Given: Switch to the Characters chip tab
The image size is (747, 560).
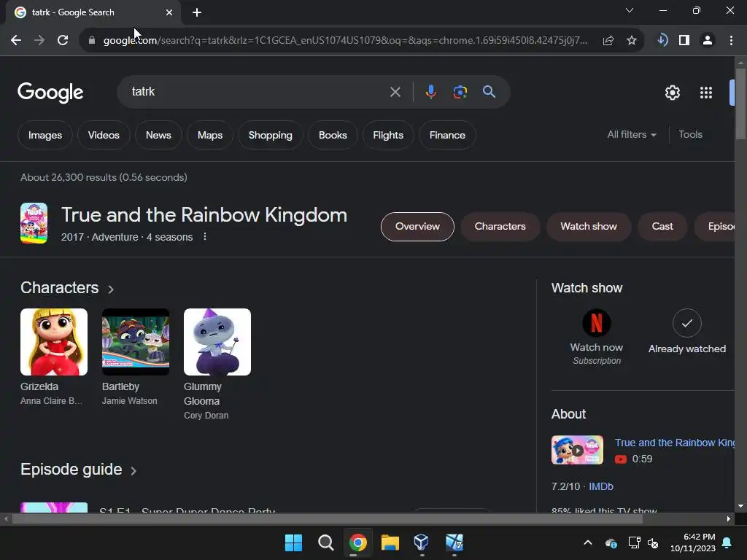Looking at the screenshot, I should 500,227.
